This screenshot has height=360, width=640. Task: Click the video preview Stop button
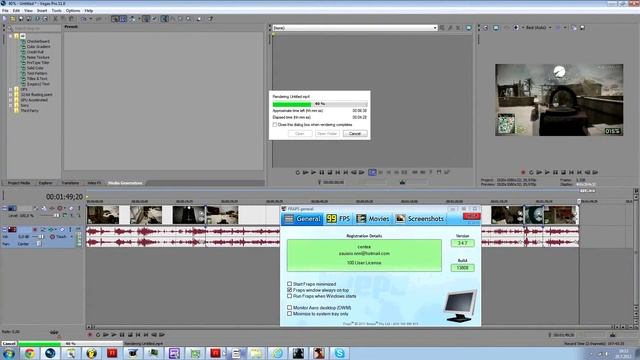[563, 172]
